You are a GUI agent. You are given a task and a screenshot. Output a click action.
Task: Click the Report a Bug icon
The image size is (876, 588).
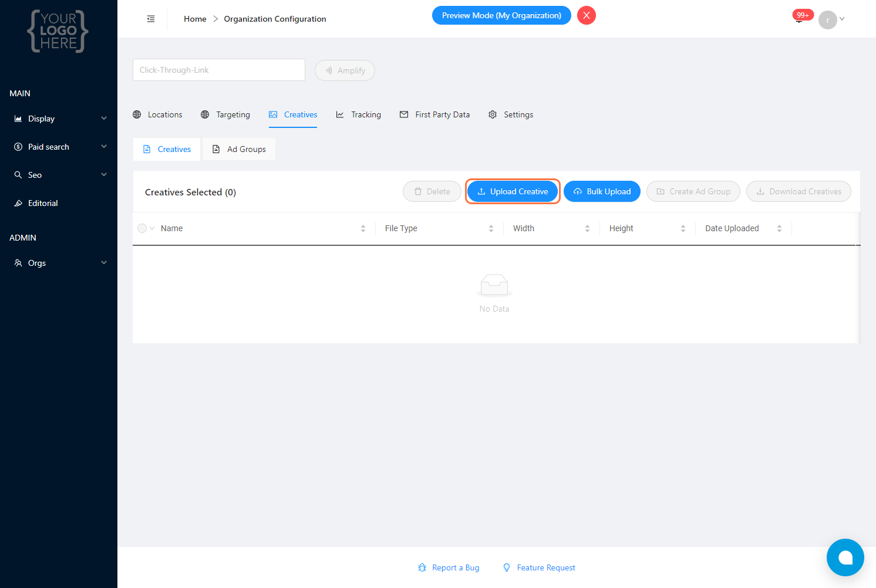coord(422,567)
